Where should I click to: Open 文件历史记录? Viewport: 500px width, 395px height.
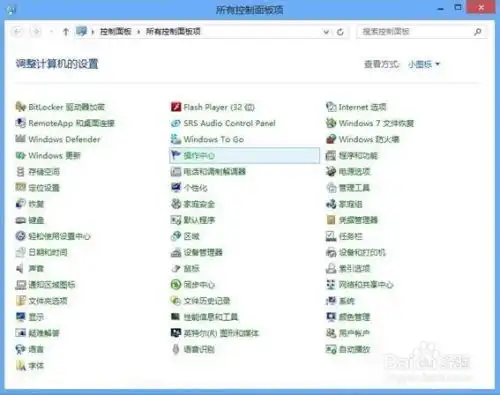(x=207, y=301)
